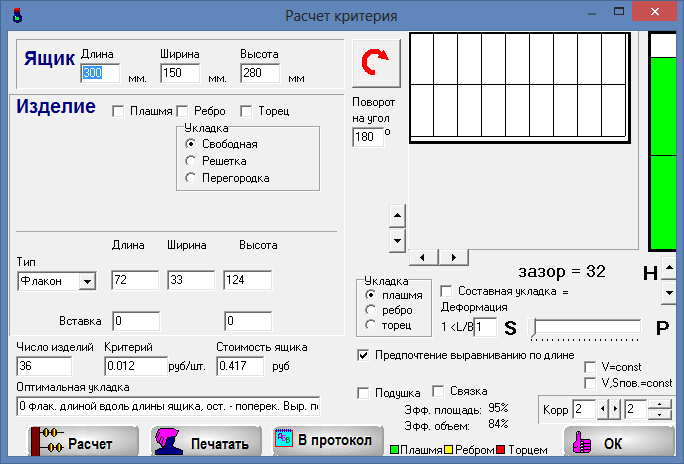Image resolution: width=684 pixels, height=464 pixels.
Task: Click Оптимальная укладка text field
Action: (x=168, y=406)
